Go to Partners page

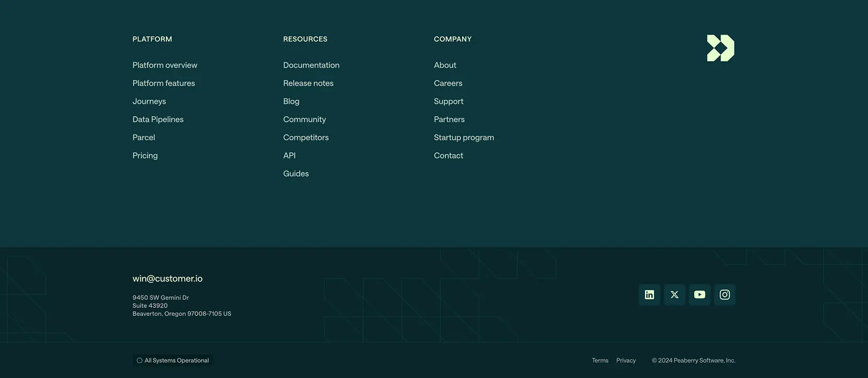(x=449, y=119)
